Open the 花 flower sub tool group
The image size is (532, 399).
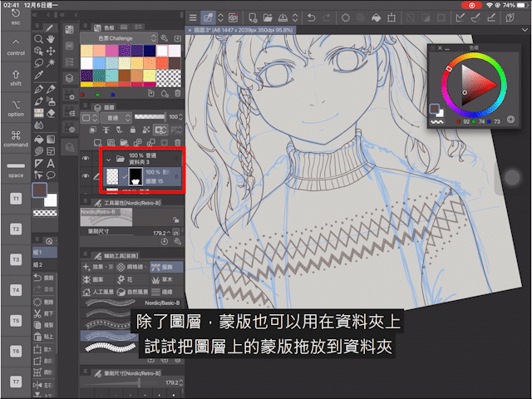click(132, 279)
